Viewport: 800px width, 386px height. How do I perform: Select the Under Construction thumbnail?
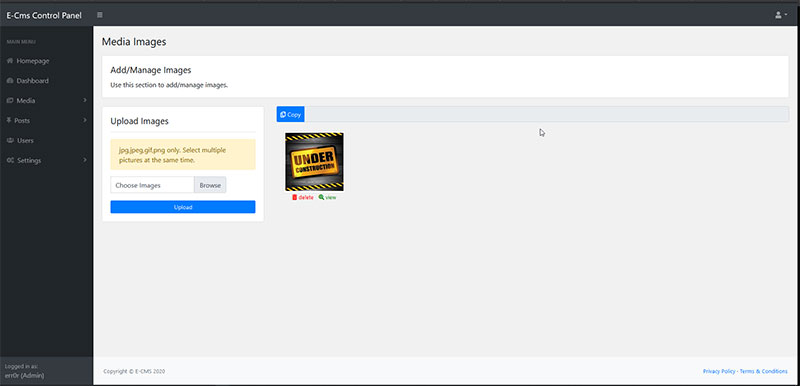pyautogui.click(x=314, y=162)
